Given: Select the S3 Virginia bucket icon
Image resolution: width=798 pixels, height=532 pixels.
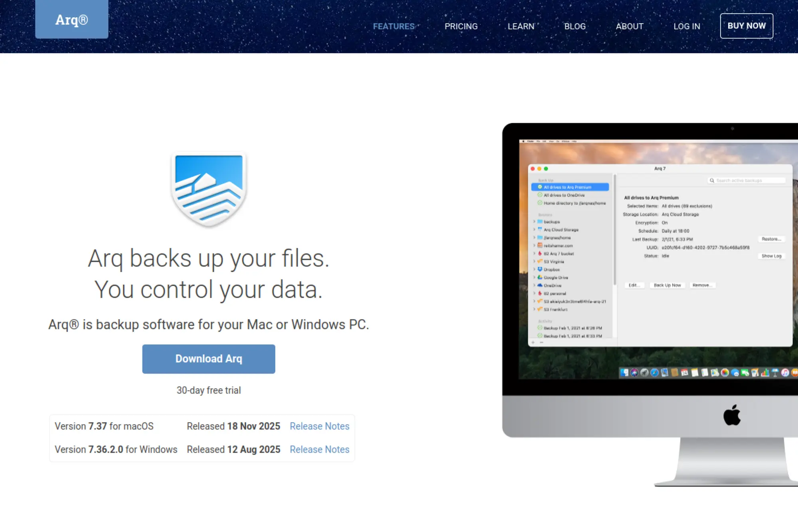Looking at the screenshot, I should [540, 262].
